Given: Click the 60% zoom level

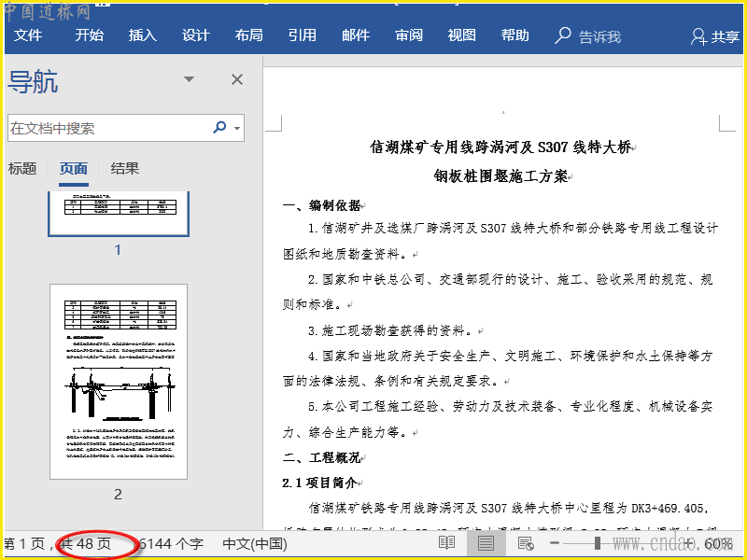Looking at the screenshot, I should (x=717, y=543).
